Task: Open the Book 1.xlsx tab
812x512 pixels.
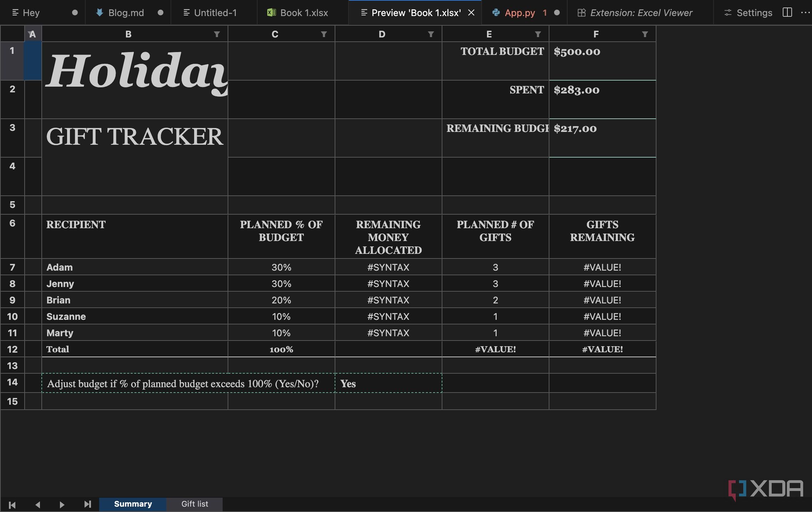Action: (303, 13)
